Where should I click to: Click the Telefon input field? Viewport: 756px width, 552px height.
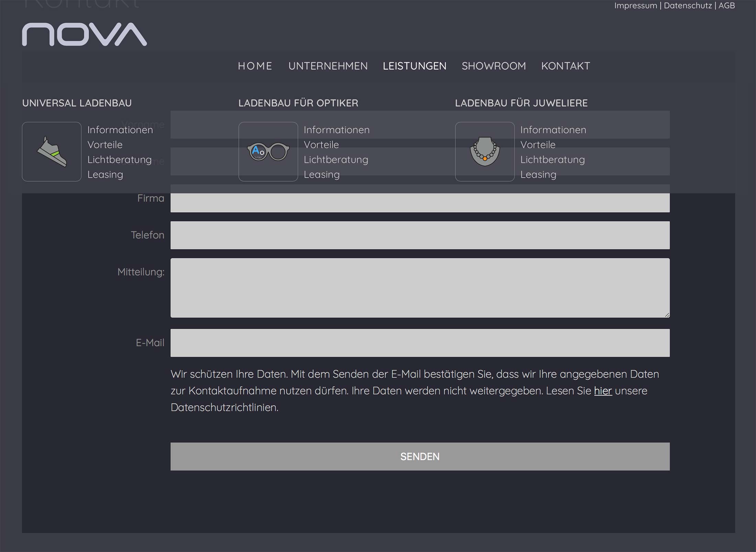(x=420, y=235)
